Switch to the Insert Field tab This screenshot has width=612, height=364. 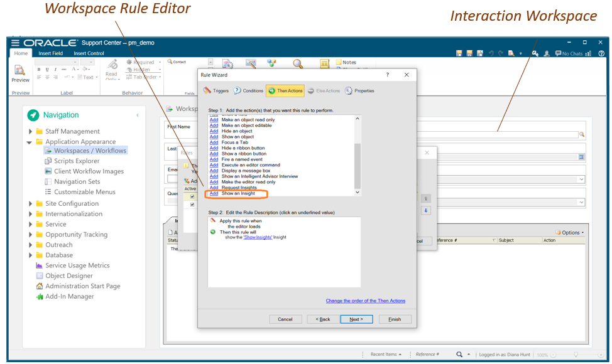[x=50, y=53]
